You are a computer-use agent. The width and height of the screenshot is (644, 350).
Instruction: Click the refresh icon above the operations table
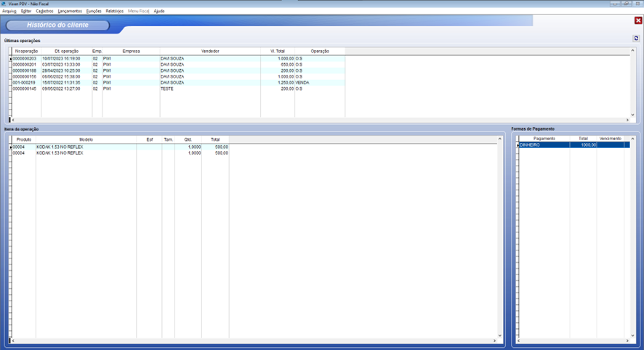pyautogui.click(x=636, y=38)
